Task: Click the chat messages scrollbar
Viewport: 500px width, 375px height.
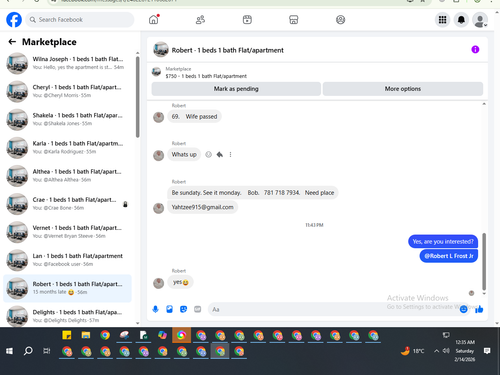Action: pos(484,262)
